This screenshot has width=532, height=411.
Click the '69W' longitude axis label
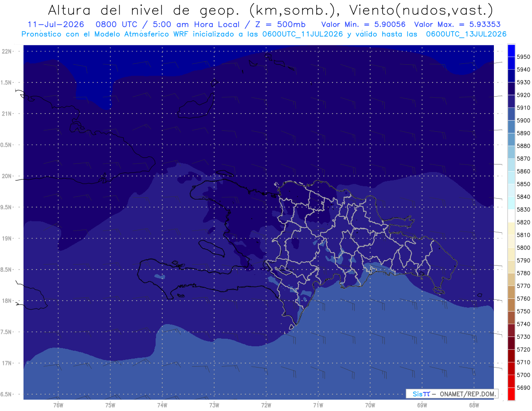(x=422, y=405)
